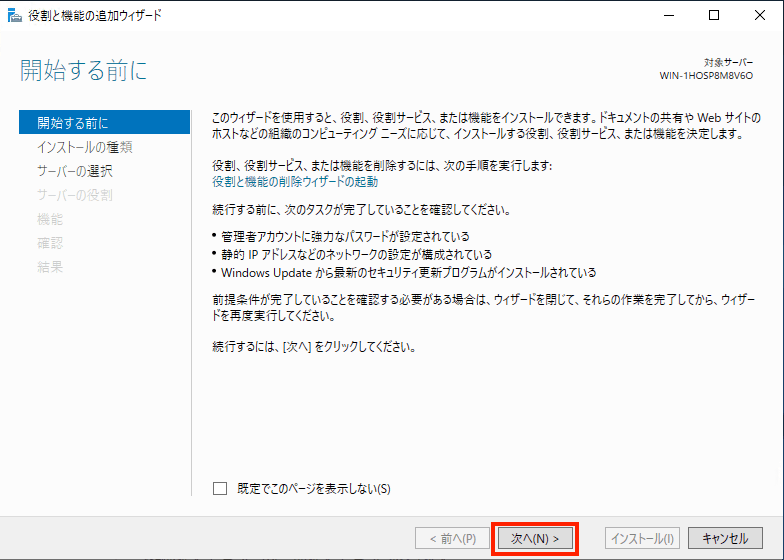Select the サーバーの役割 step
784x560 pixels.
74,195
